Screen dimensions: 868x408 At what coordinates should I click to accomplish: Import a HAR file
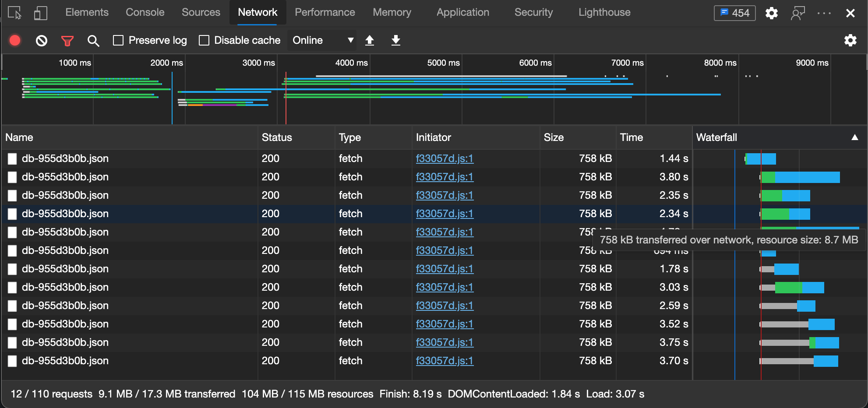click(370, 40)
